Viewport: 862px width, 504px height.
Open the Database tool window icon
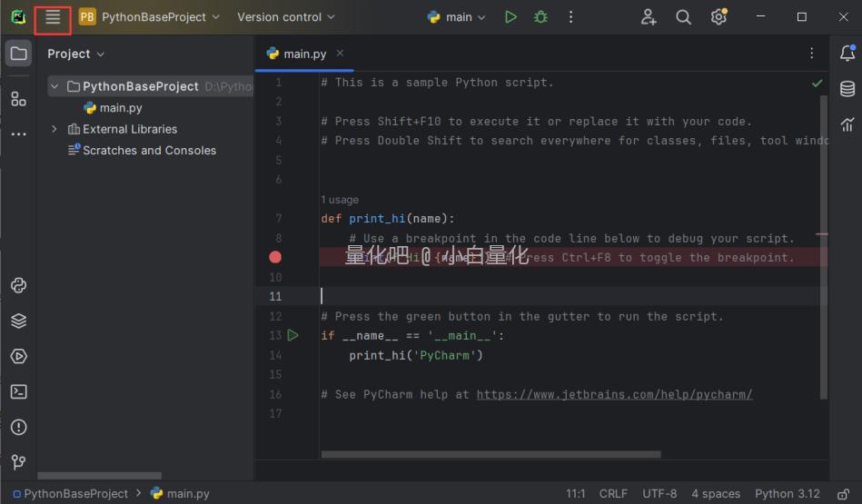click(847, 89)
